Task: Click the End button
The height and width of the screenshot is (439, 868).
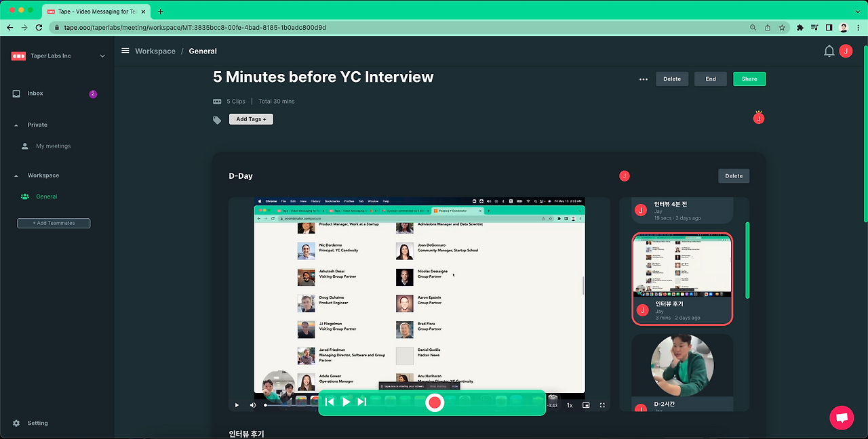Action: pyautogui.click(x=711, y=79)
